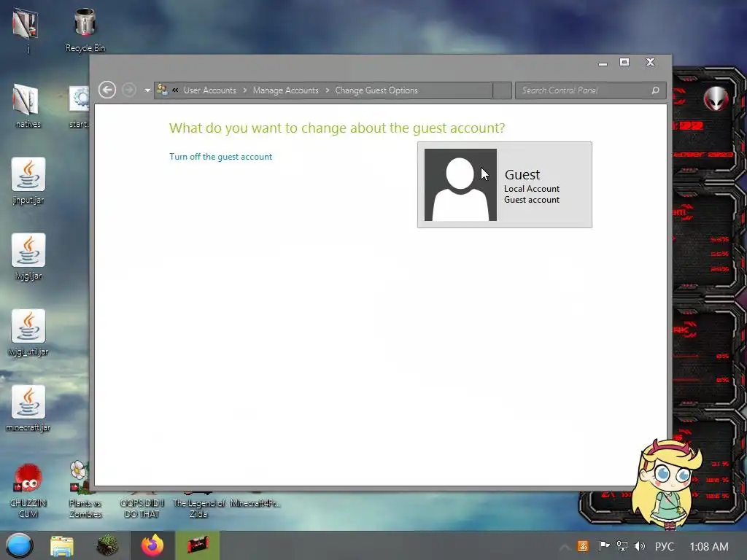This screenshot has width=747, height=560.
Task: Open Minecraft block taskbar icon
Action: tap(107, 545)
